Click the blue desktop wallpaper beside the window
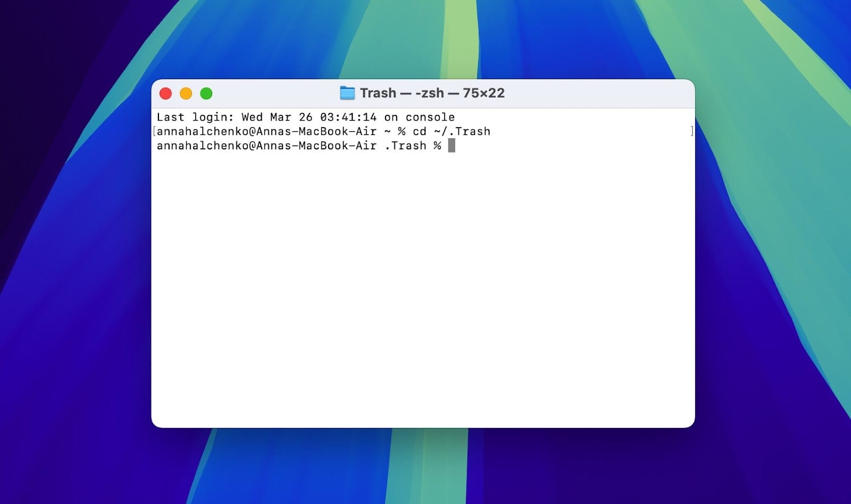Viewport: 851px width, 504px height. click(80, 266)
